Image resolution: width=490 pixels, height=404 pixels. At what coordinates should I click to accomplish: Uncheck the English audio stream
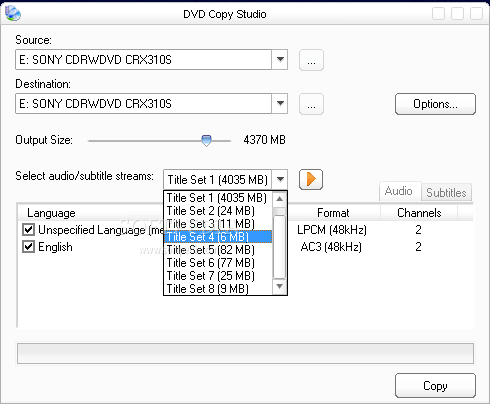coord(28,247)
